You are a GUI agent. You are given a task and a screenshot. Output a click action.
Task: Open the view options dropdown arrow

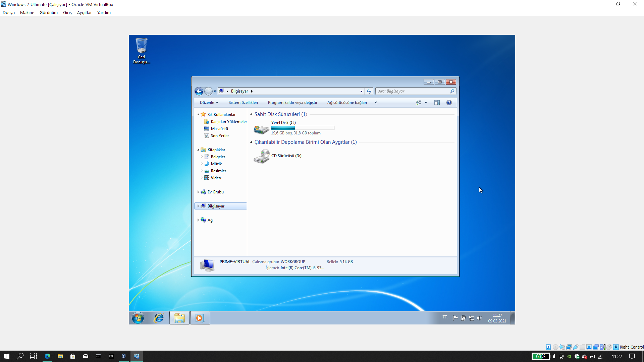pyautogui.click(x=426, y=103)
